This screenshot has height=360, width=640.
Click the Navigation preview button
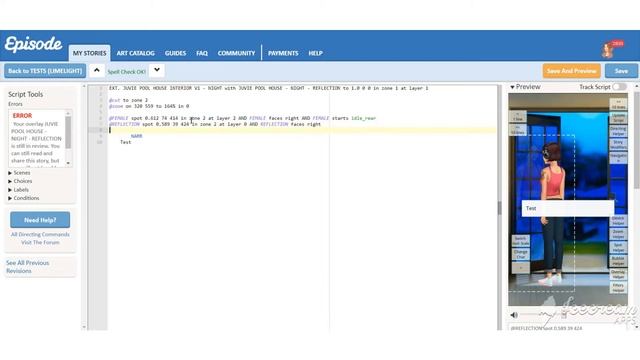(618, 158)
